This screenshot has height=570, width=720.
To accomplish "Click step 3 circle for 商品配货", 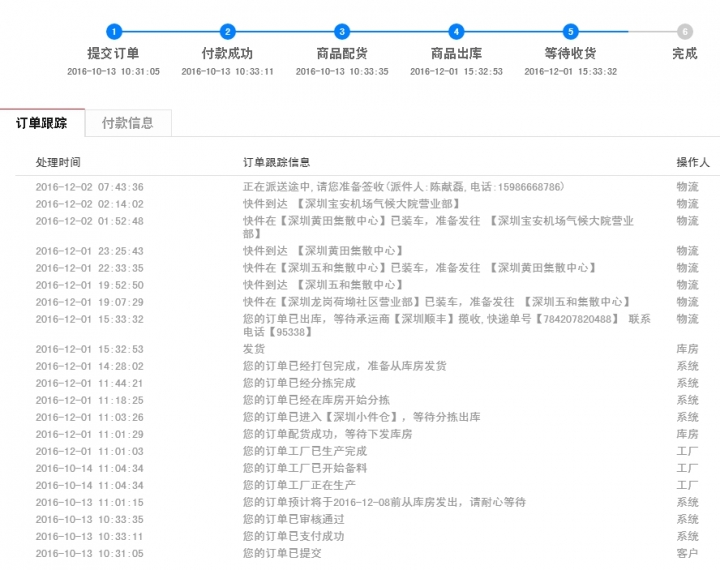I will click(342, 32).
